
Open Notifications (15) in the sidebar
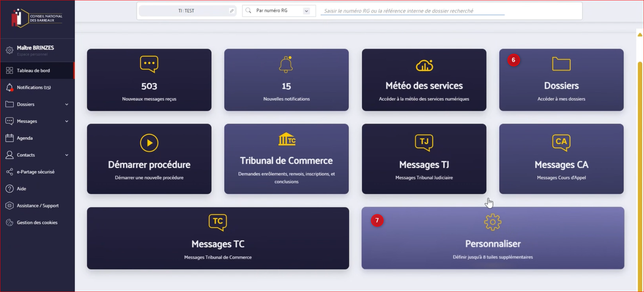pos(34,87)
